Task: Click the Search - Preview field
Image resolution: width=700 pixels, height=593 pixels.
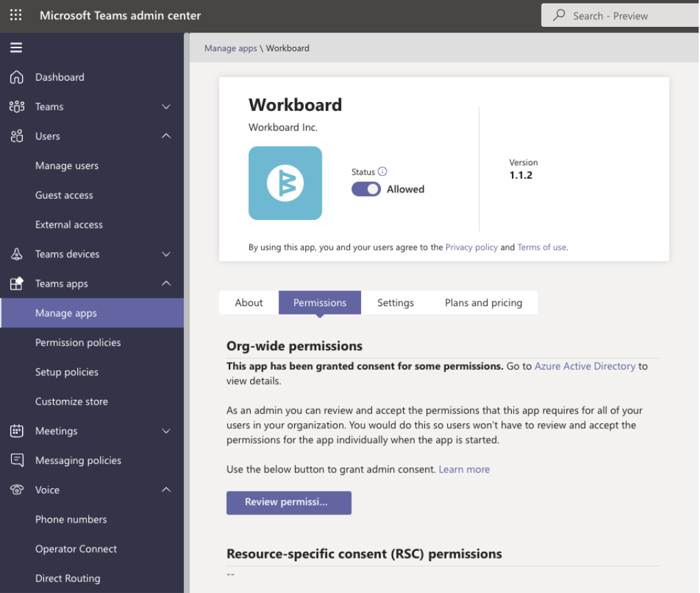Action: (620, 16)
